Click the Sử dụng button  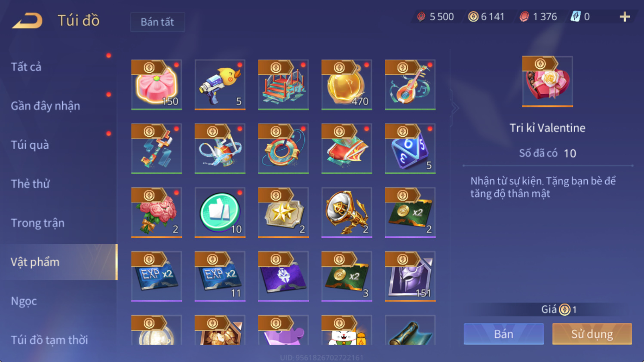click(x=592, y=334)
